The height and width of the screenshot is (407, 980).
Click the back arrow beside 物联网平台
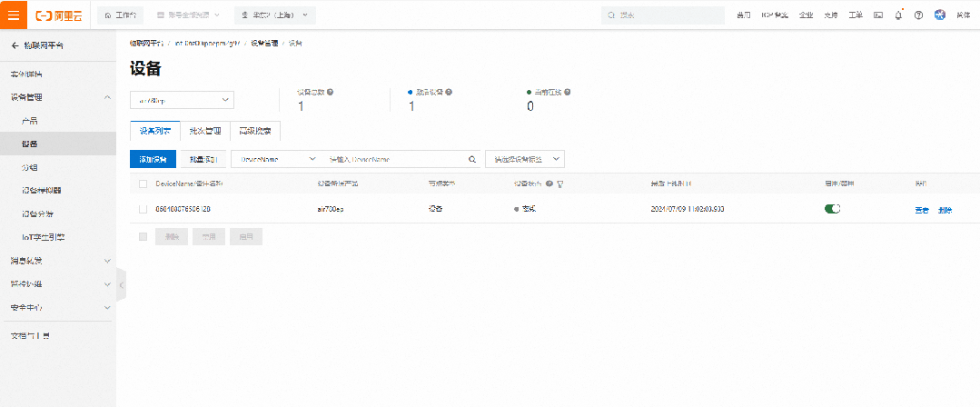15,45
